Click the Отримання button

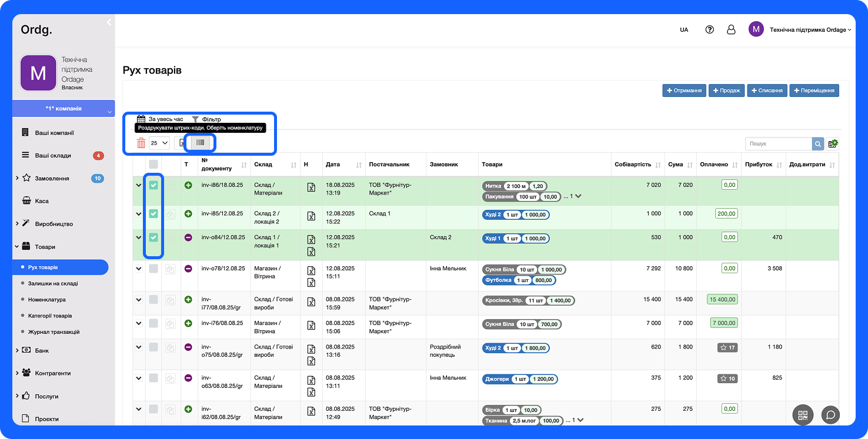(x=684, y=91)
